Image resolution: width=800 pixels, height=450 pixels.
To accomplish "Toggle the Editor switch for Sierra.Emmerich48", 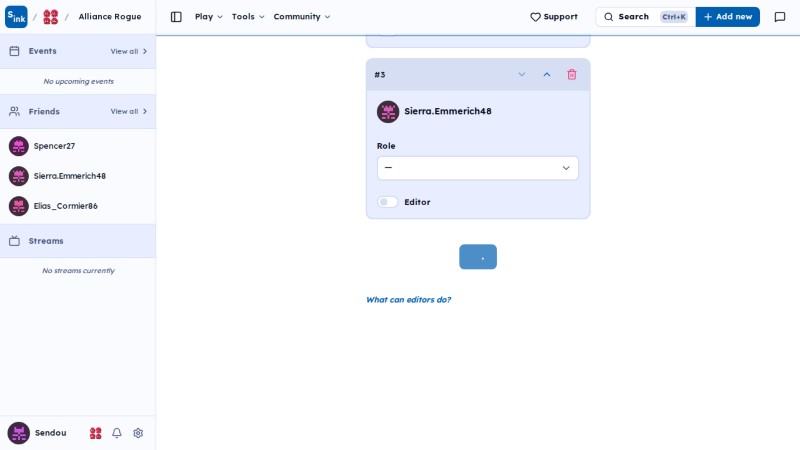I will tap(388, 202).
